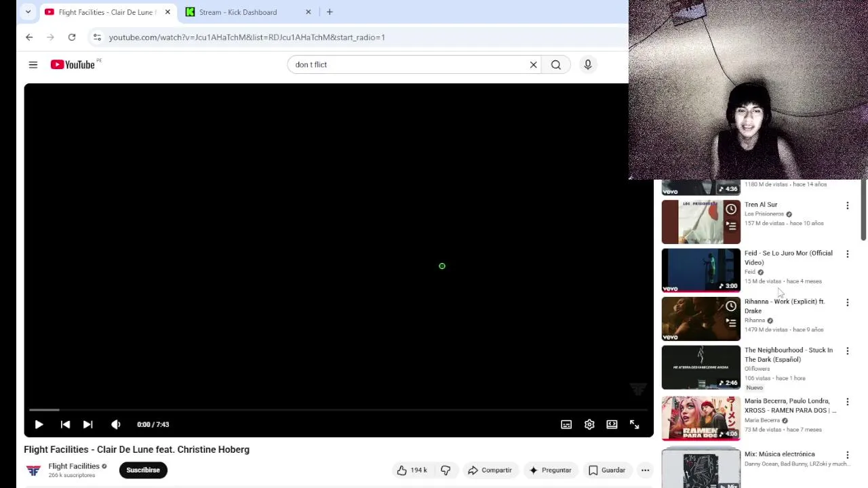Screen dimensions: 868x488
Task: Click the video progress bar
Action: point(337,409)
